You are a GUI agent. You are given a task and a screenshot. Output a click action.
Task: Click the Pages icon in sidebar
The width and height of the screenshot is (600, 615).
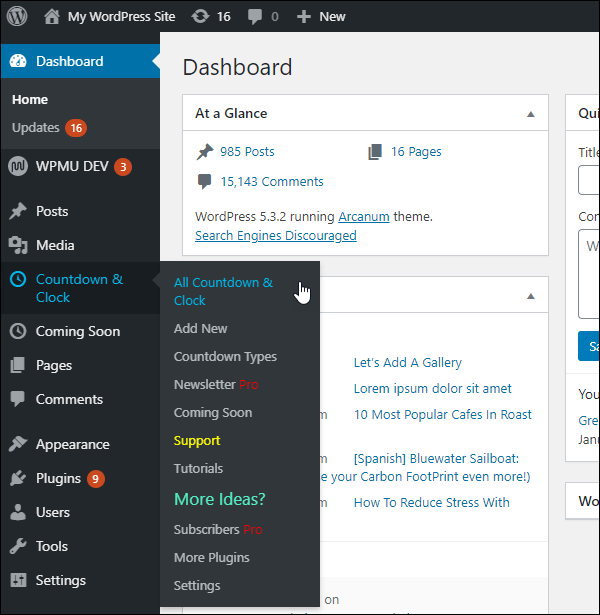tap(17, 365)
